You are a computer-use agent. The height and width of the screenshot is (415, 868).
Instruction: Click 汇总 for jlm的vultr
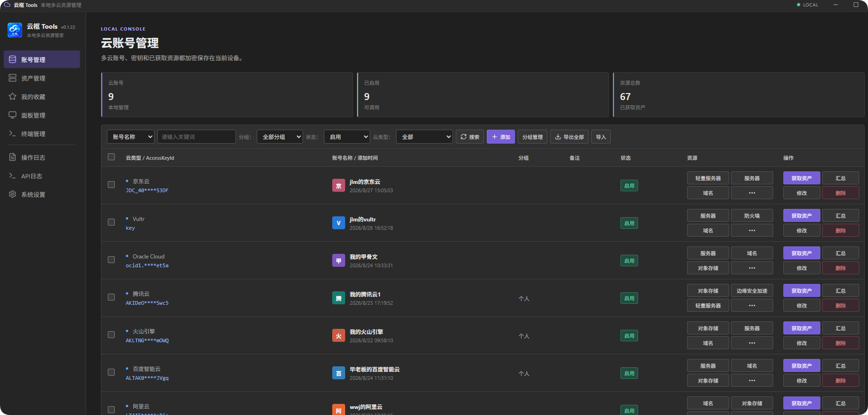pyautogui.click(x=841, y=215)
